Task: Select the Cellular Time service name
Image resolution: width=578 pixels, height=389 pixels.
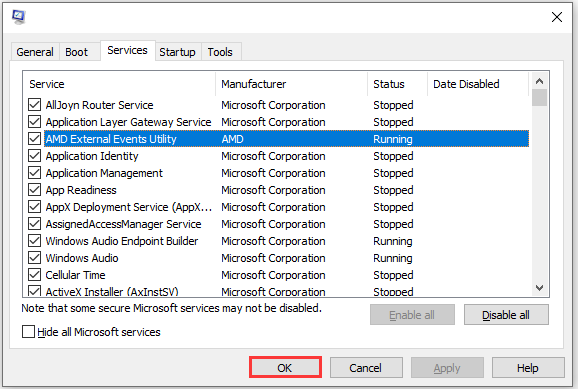Action: coord(75,275)
